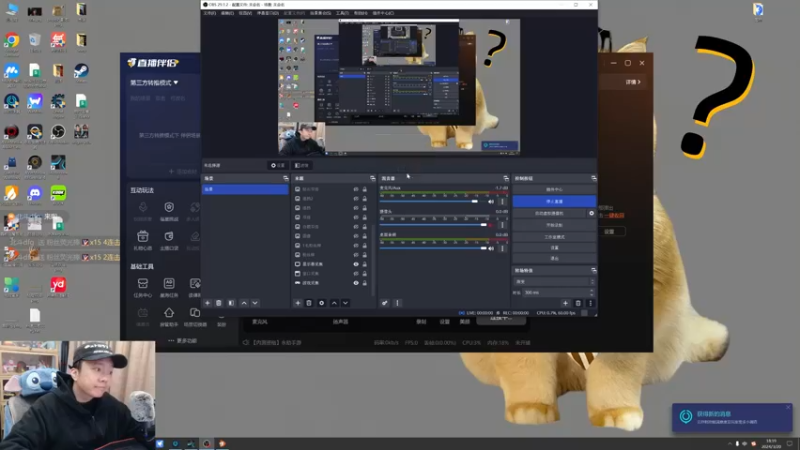Click the blue 停止直播 button
The width and height of the screenshot is (800, 450).
(x=554, y=202)
